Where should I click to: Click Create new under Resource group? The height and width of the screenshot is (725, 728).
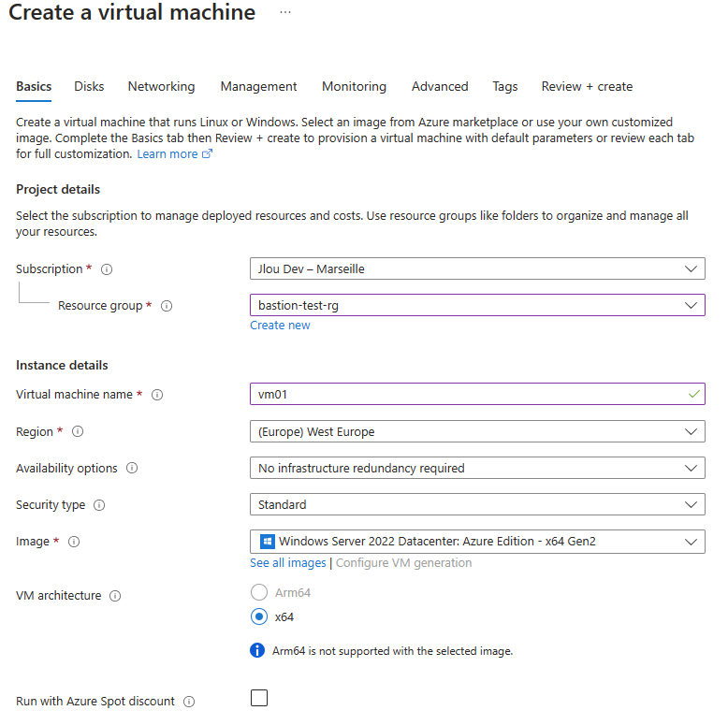[x=280, y=326]
